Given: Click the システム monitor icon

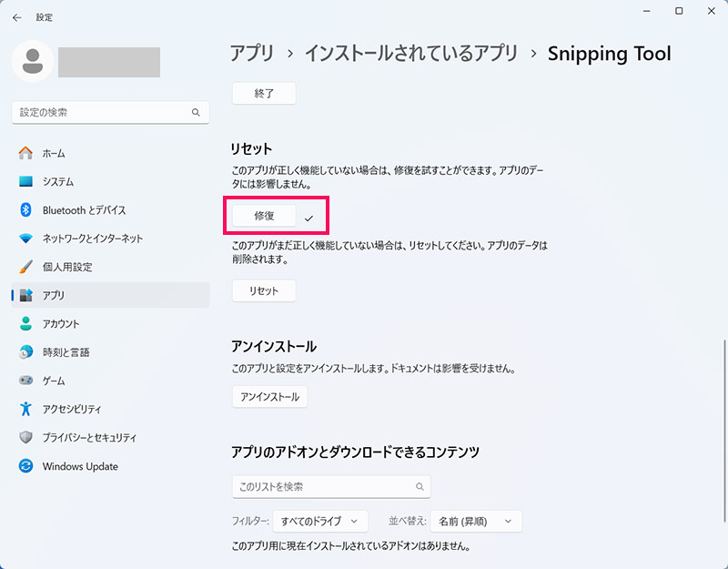Looking at the screenshot, I should [x=26, y=181].
